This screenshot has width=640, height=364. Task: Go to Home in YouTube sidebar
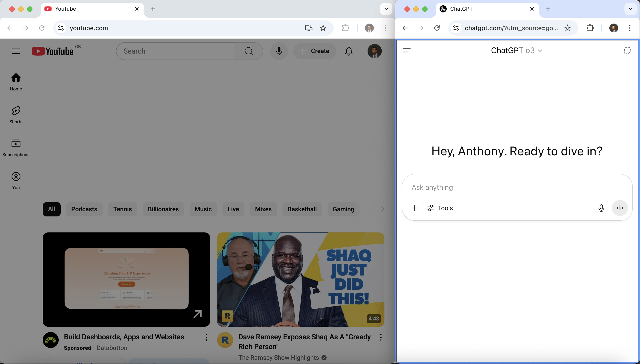tap(16, 82)
